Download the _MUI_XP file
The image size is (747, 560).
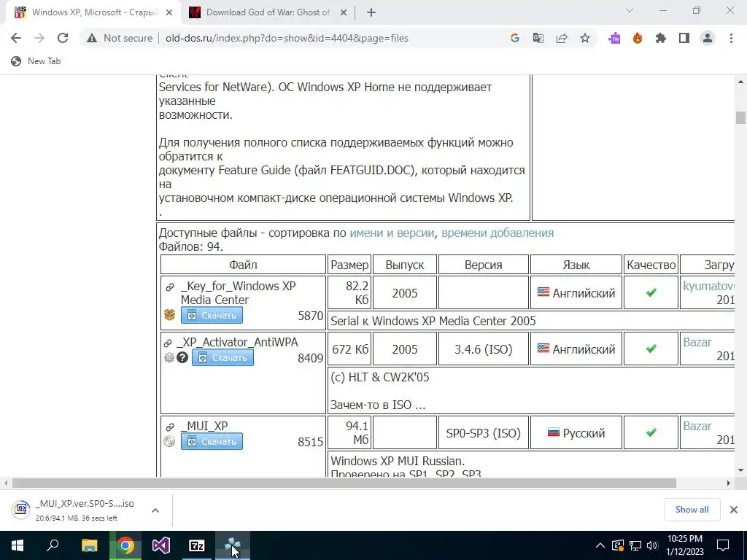pos(212,441)
